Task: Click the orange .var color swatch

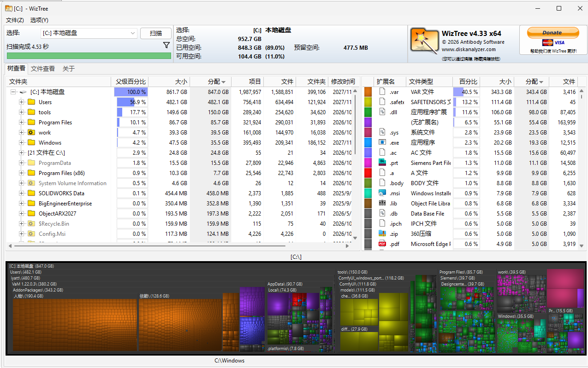Action: [368, 91]
